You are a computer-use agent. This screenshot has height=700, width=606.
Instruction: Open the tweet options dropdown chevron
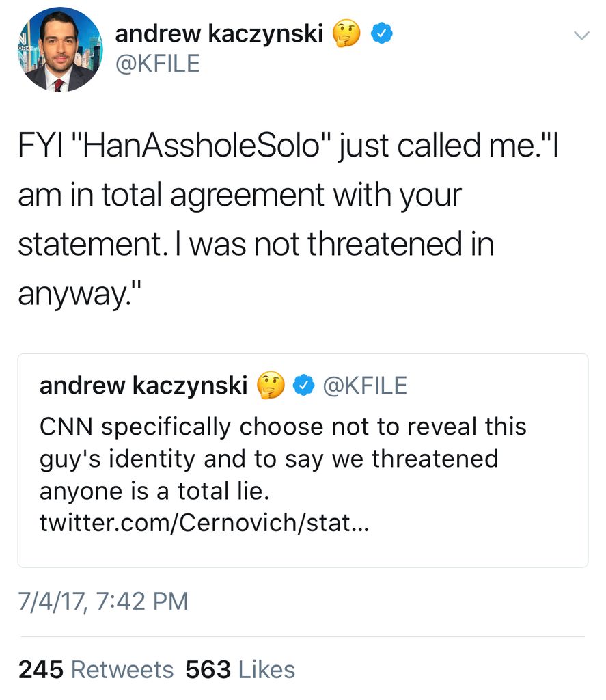tap(581, 36)
